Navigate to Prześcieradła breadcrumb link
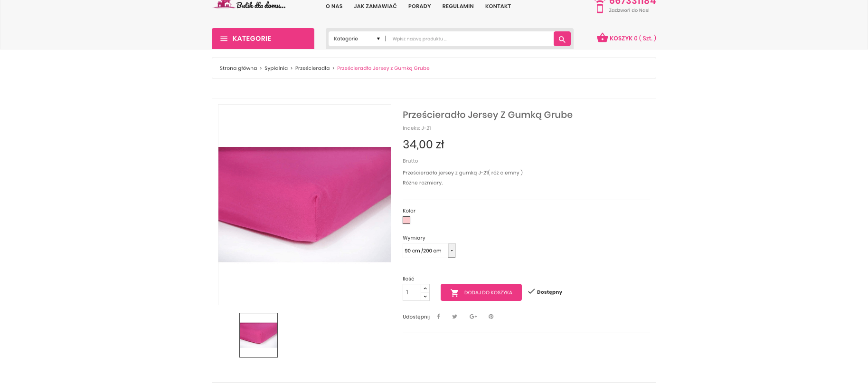This screenshot has height=387, width=868. 312,68
